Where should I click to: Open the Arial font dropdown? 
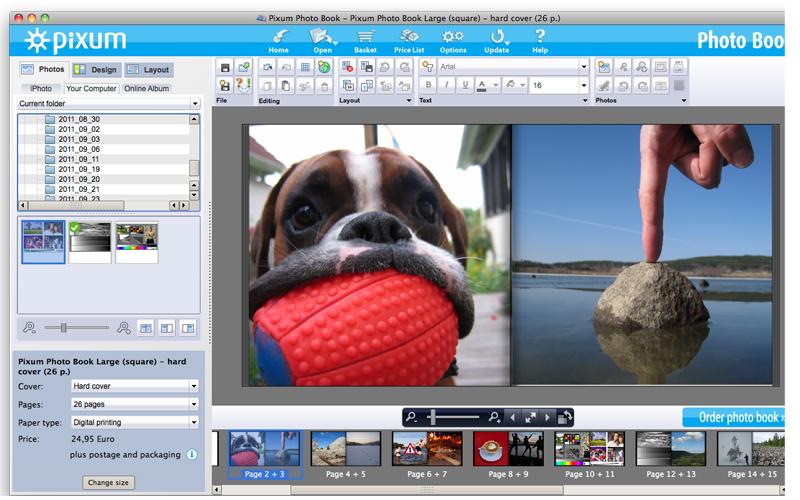pos(584,66)
